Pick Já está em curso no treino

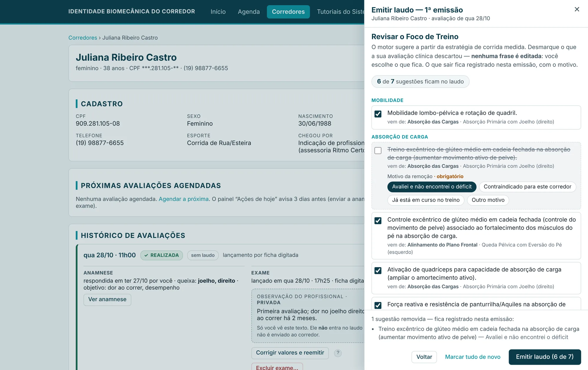[426, 200]
